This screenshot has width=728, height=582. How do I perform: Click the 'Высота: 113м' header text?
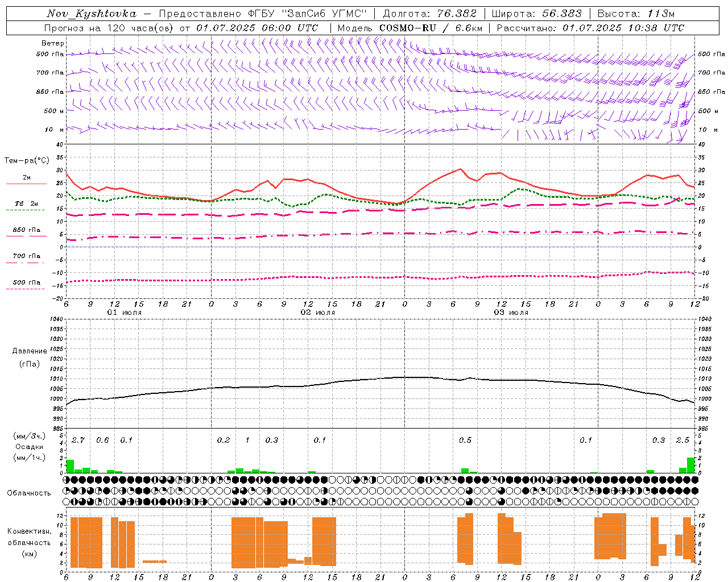click(636, 14)
